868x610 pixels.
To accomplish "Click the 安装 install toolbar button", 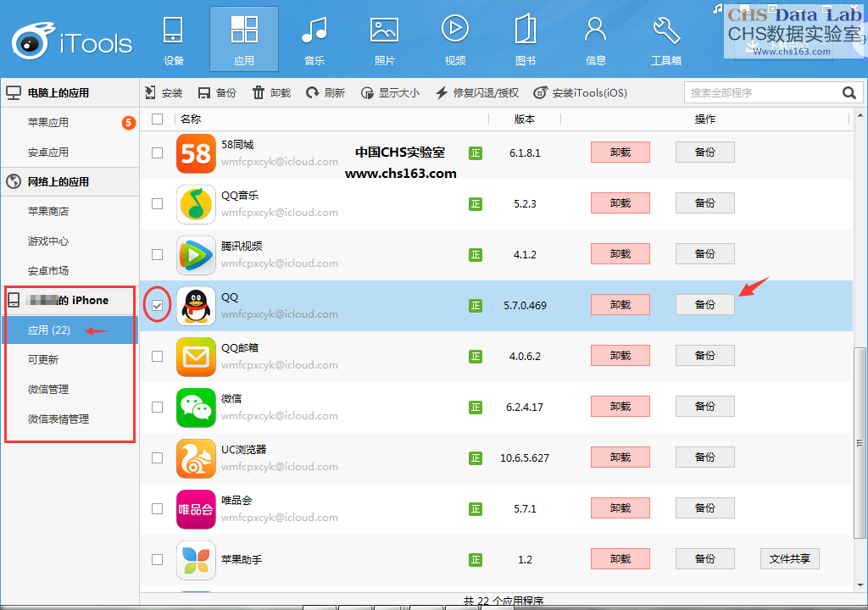I will point(164,92).
